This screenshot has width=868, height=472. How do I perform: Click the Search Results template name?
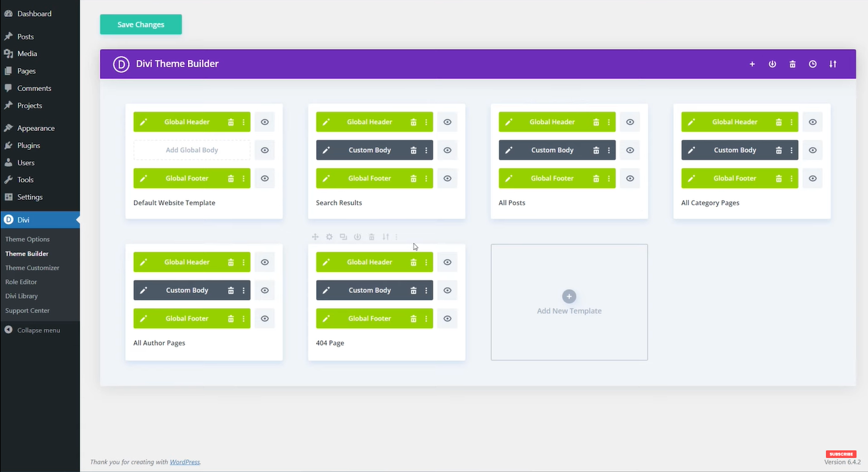[339, 203]
